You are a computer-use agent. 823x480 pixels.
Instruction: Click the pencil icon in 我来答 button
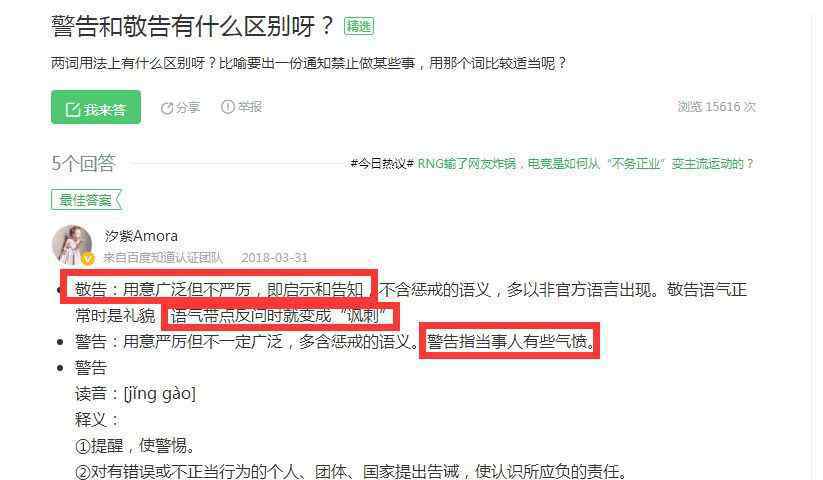click(x=72, y=110)
